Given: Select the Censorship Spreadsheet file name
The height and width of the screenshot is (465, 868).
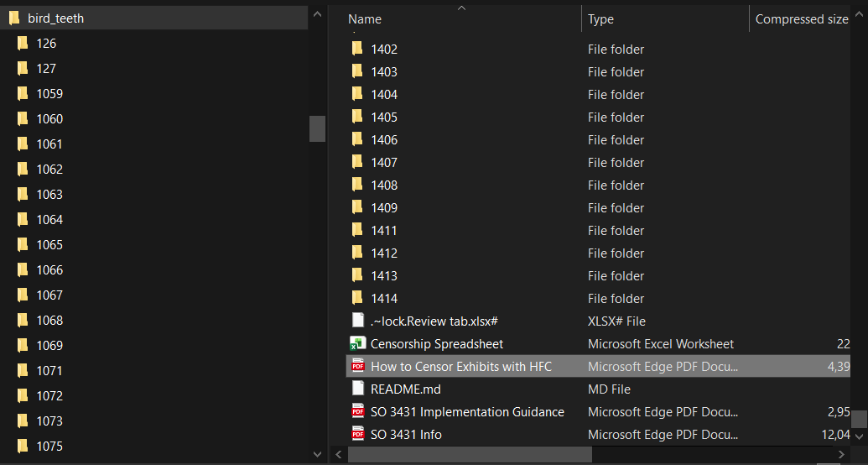Looking at the screenshot, I should tap(437, 344).
